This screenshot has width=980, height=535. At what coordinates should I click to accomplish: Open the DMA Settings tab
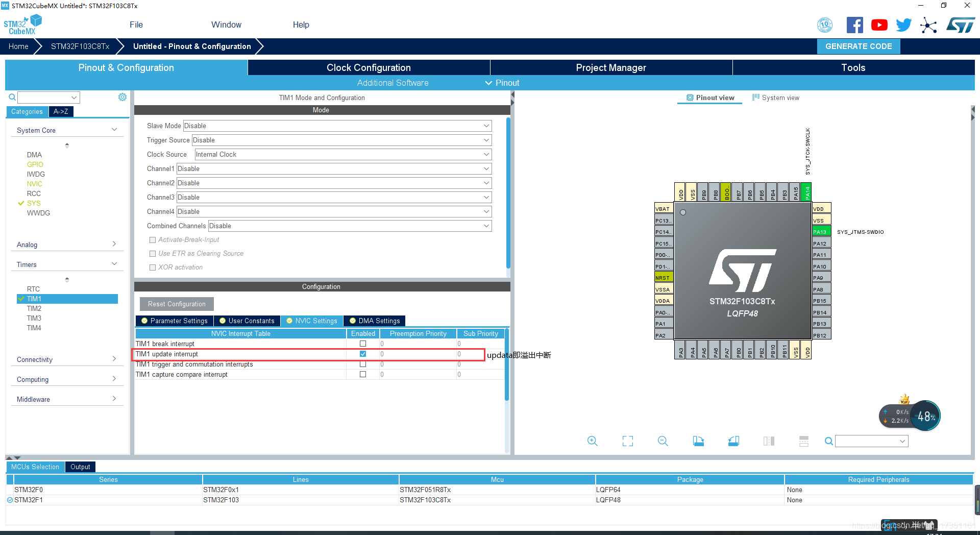point(375,321)
